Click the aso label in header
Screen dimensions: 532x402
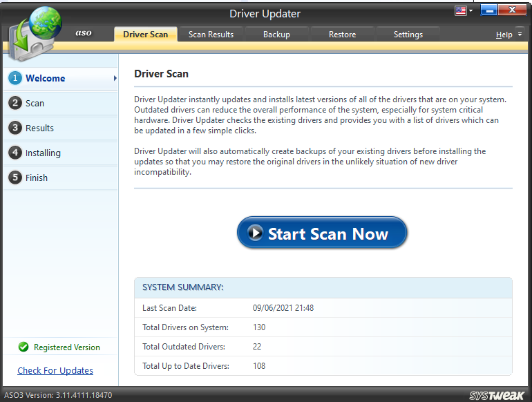[84, 33]
